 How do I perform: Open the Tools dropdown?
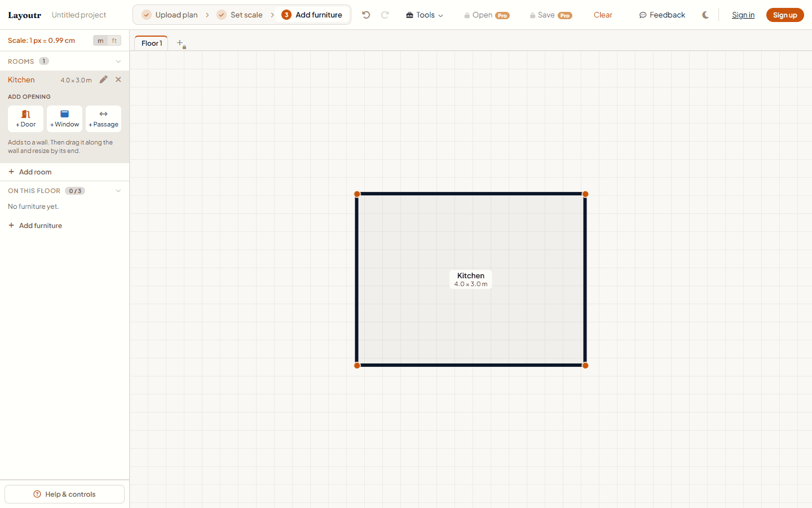425,15
